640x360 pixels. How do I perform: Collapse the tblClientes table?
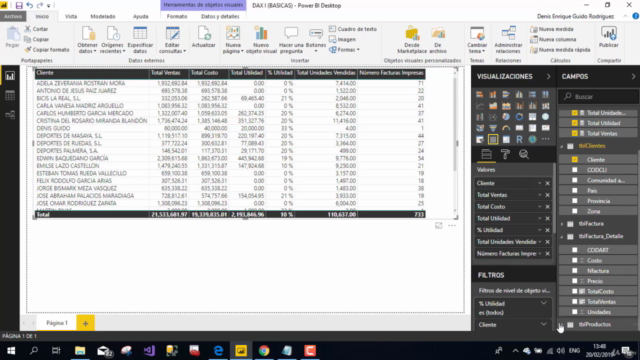pyautogui.click(x=562, y=146)
